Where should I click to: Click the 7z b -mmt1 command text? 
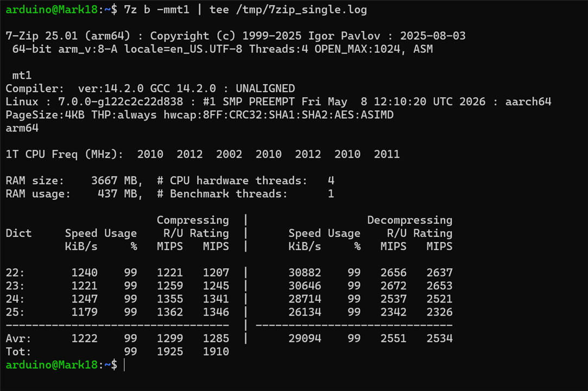click(157, 9)
